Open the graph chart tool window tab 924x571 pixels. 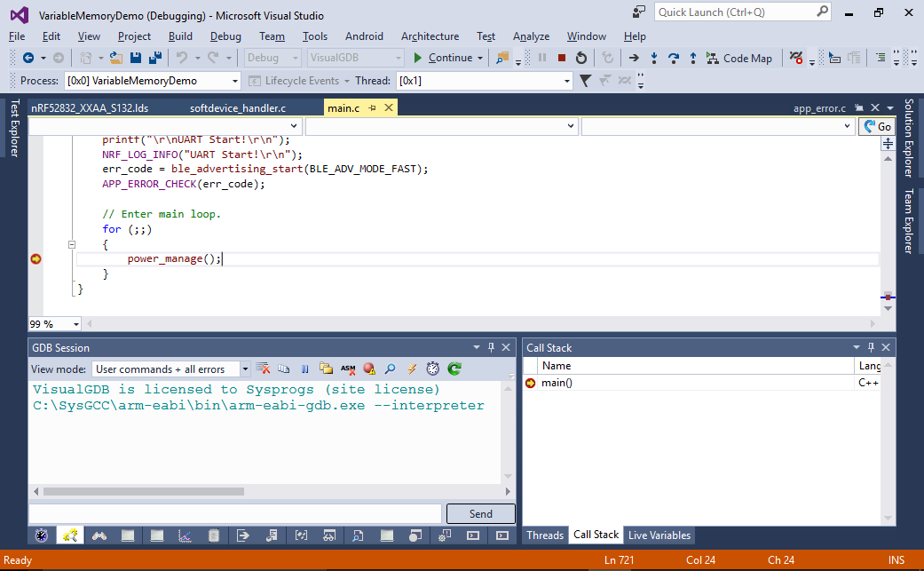[x=185, y=535]
